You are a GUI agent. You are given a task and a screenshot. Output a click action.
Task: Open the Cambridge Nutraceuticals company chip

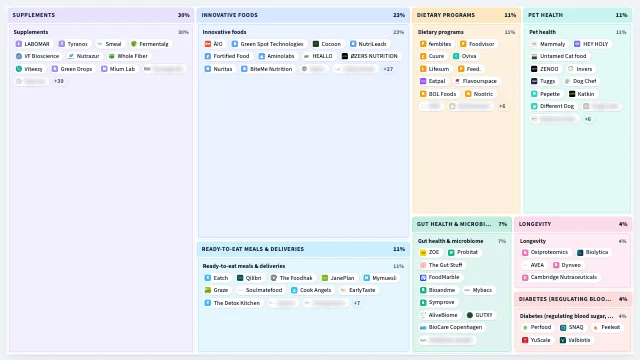(559, 277)
